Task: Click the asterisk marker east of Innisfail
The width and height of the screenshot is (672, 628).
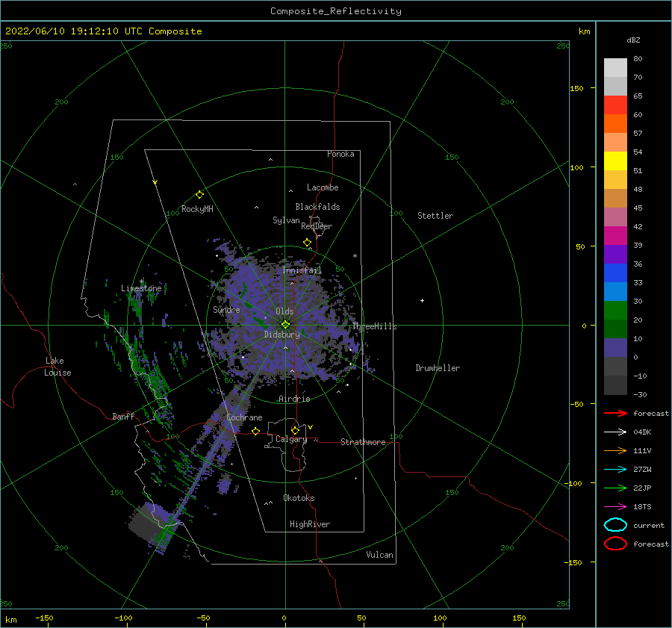Action: (355, 256)
